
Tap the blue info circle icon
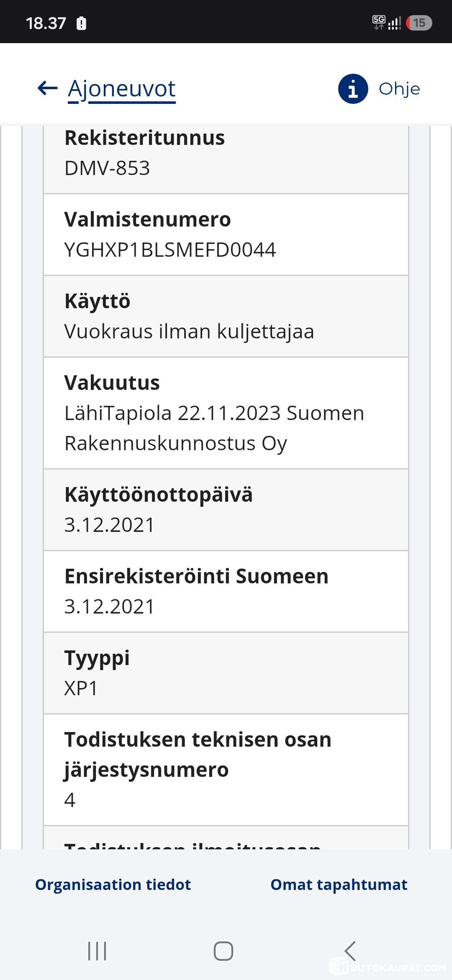click(353, 89)
